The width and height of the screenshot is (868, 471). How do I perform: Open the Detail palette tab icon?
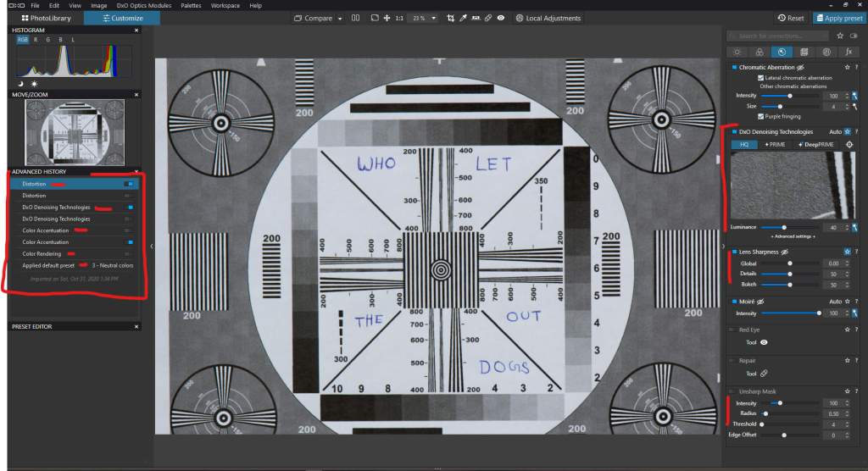click(782, 52)
